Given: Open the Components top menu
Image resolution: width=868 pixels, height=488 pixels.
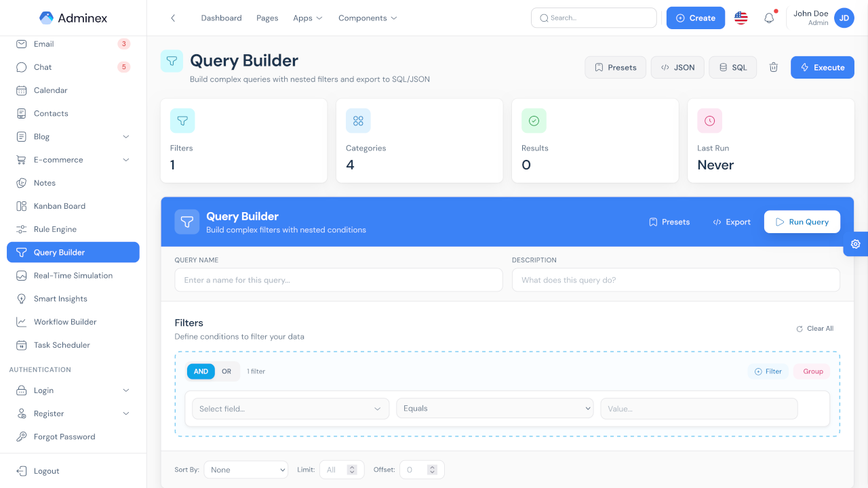Looking at the screenshot, I should (x=368, y=18).
